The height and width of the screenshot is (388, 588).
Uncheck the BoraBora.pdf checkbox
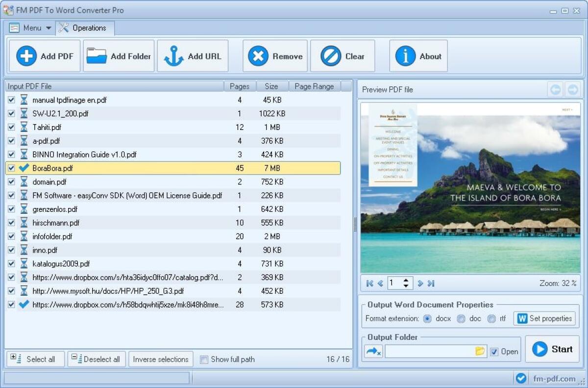pyautogui.click(x=11, y=168)
